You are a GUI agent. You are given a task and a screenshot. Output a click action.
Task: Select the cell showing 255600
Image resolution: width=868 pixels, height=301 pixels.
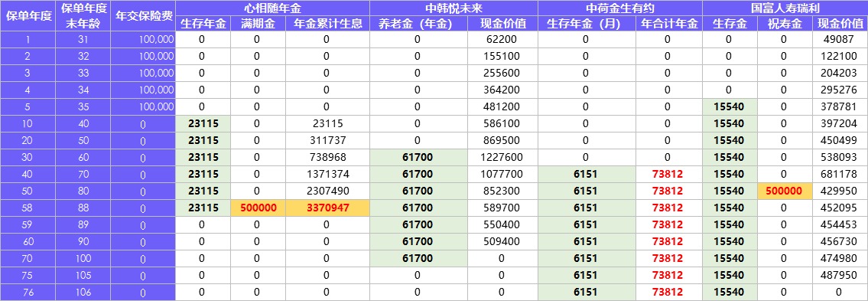[x=502, y=74]
